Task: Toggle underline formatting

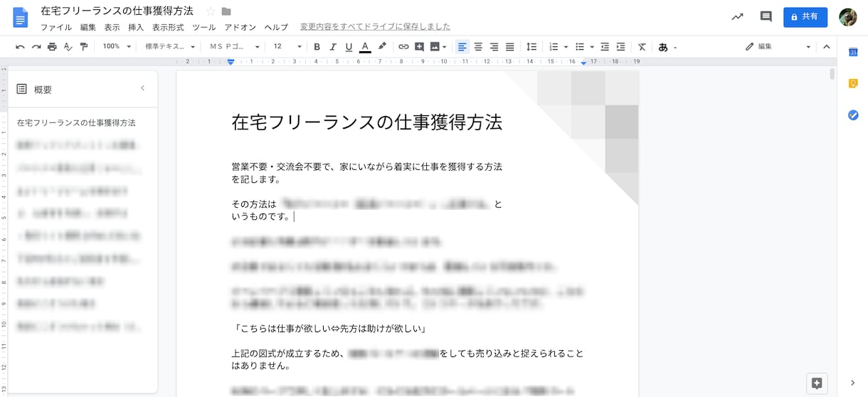Action: coord(349,47)
